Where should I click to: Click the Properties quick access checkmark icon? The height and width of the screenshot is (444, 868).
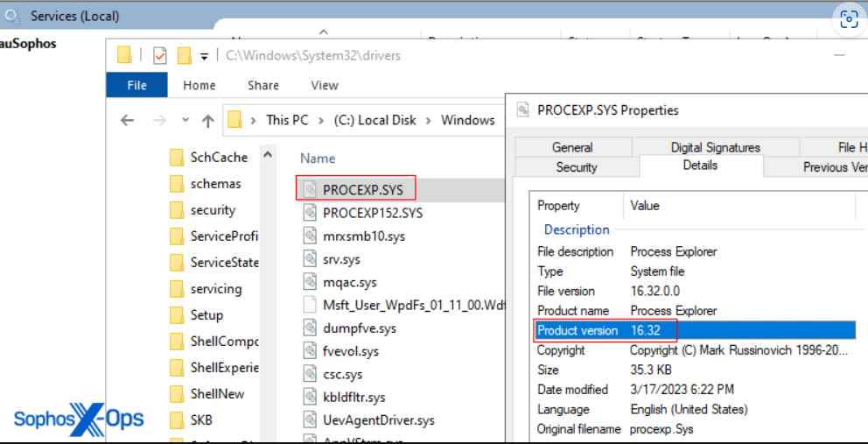[x=159, y=55]
